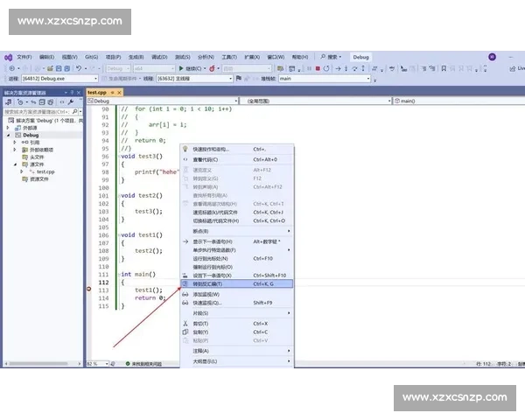The image size is (525, 420).
Task: Expand the 引用 (References) tree node
Action: [x=15, y=143]
